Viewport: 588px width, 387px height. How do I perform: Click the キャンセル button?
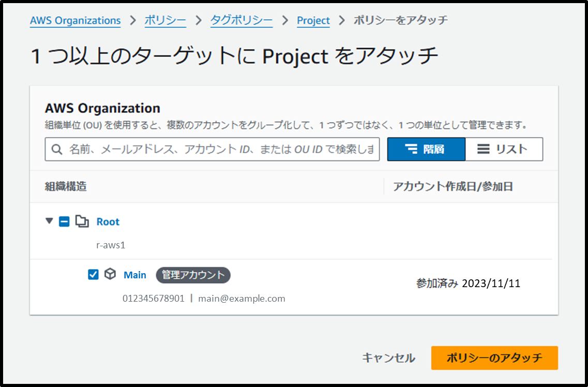[388, 358]
